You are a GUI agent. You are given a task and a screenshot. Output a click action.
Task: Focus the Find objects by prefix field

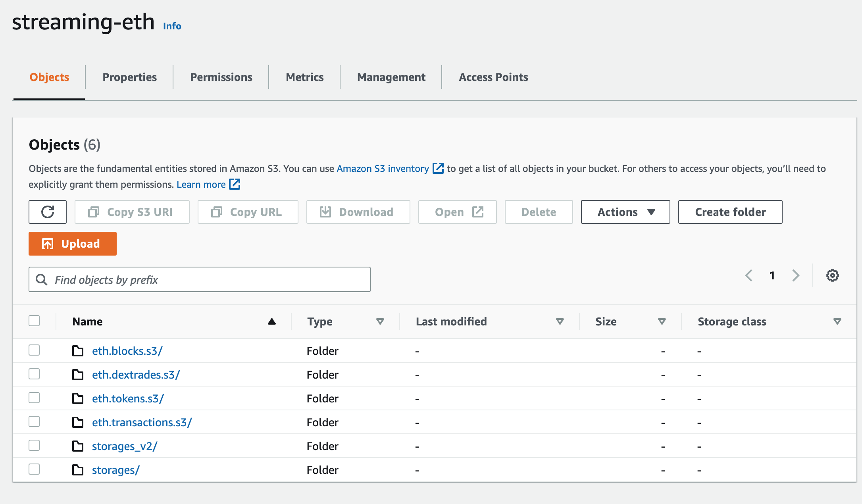click(200, 279)
